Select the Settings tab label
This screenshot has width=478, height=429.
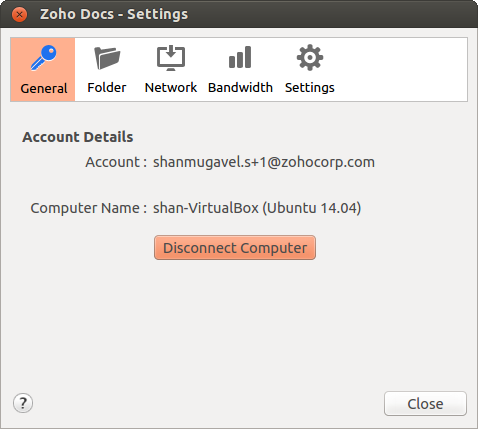[310, 88]
